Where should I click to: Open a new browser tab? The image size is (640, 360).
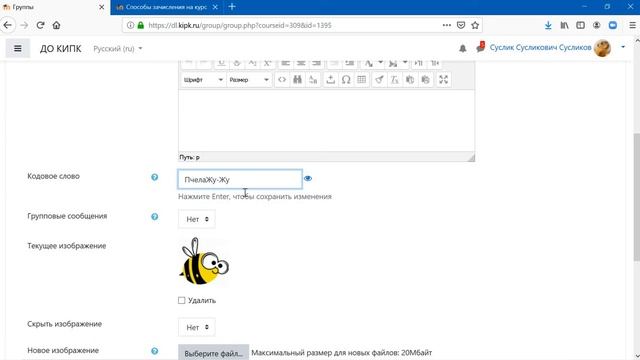[x=232, y=7]
